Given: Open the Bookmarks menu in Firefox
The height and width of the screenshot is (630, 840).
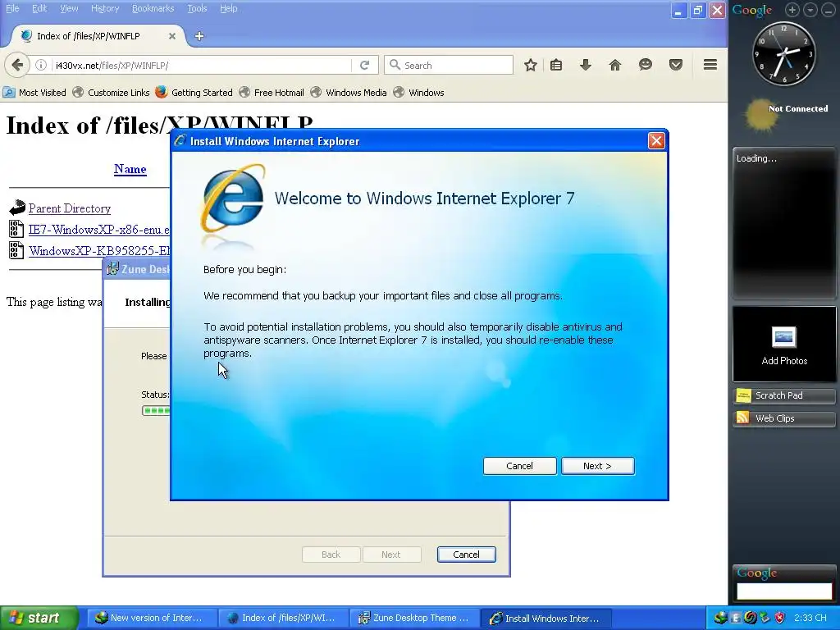Looking at the screenshot, I should pos(153,8).
